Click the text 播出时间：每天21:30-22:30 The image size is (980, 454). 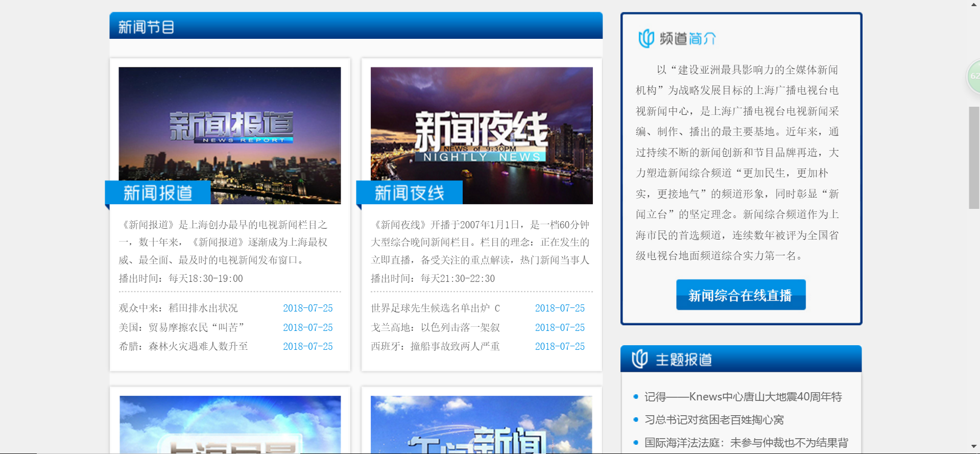pos(433,278)
